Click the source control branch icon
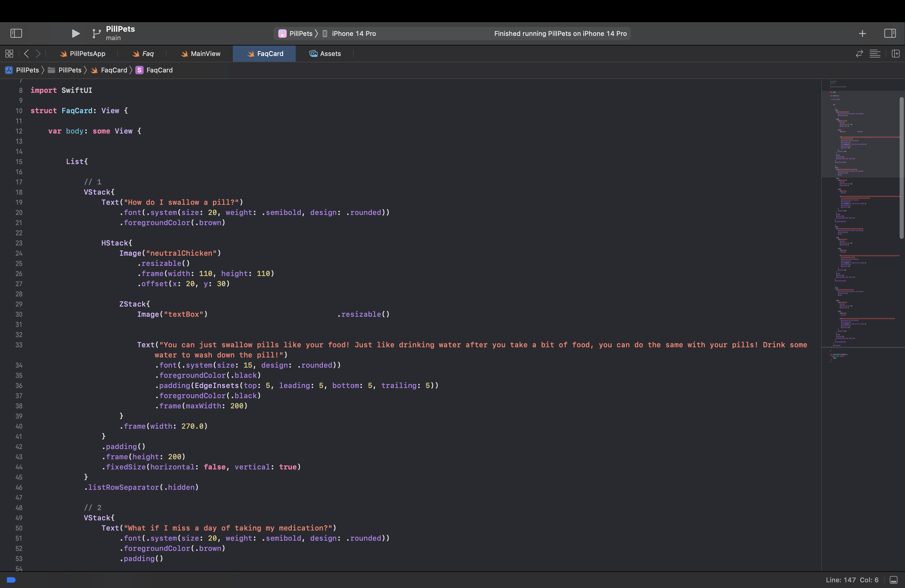 tap(97, 34)
